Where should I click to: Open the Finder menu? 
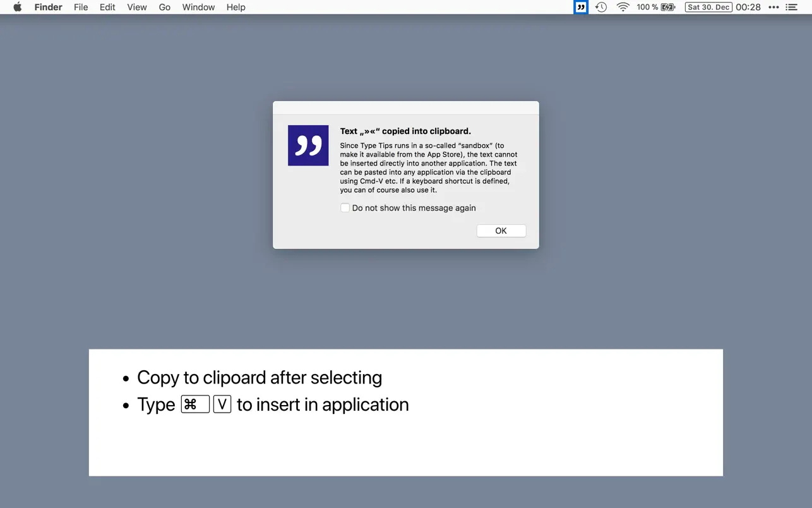pyautogui.click(x=48, y=7)
